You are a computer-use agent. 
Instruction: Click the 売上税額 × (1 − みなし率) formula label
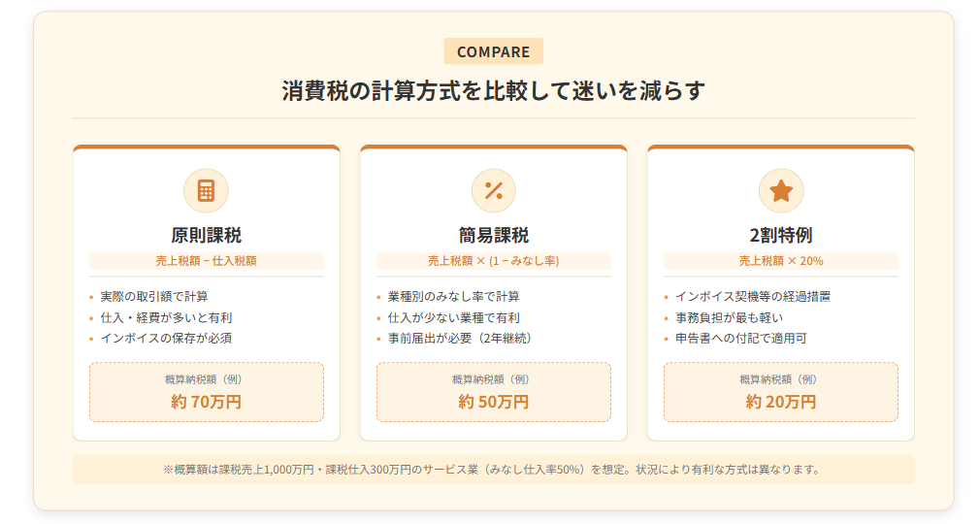coord(493,261)
